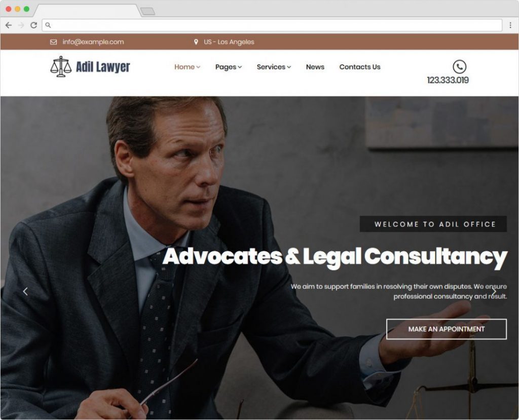Viewport: 519px width, 420px height.
Task: Go to previous slide arrow
Action: 25,291
